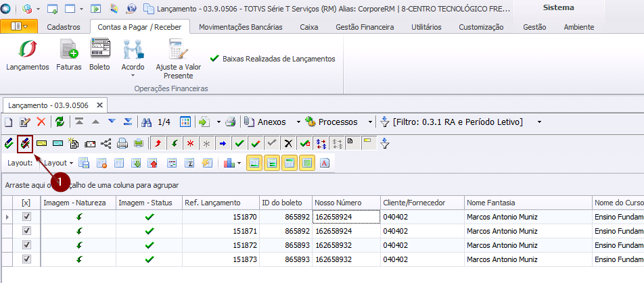Toggle the checkbox in row 151873

tap(26, 259)
